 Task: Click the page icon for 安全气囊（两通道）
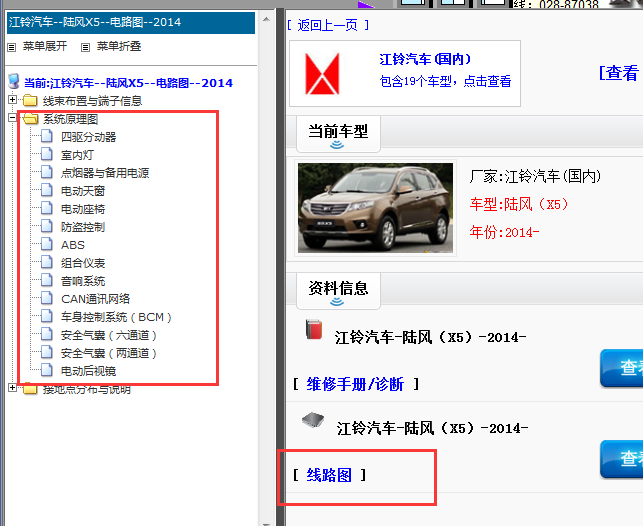pyautogui.click(x=47, y=353)
